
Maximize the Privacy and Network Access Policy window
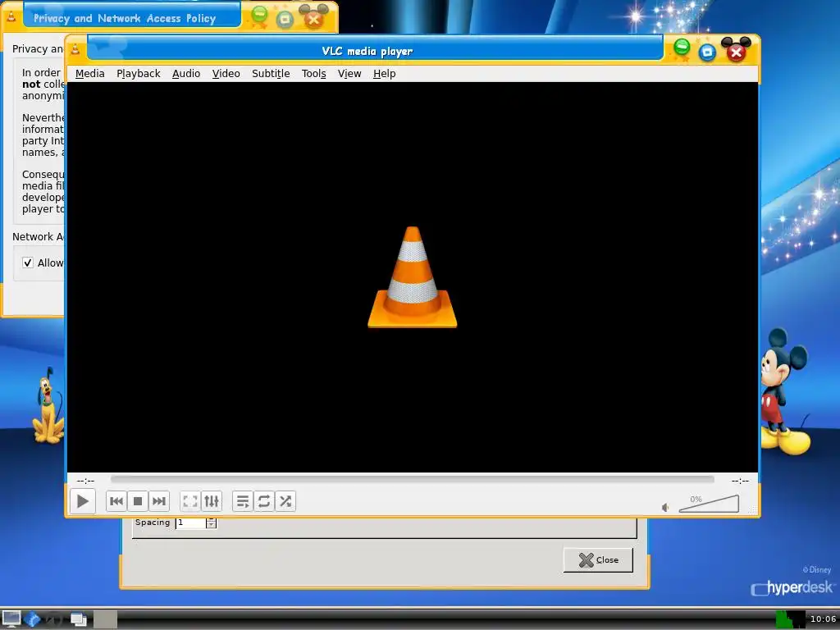tap(285, 20)
